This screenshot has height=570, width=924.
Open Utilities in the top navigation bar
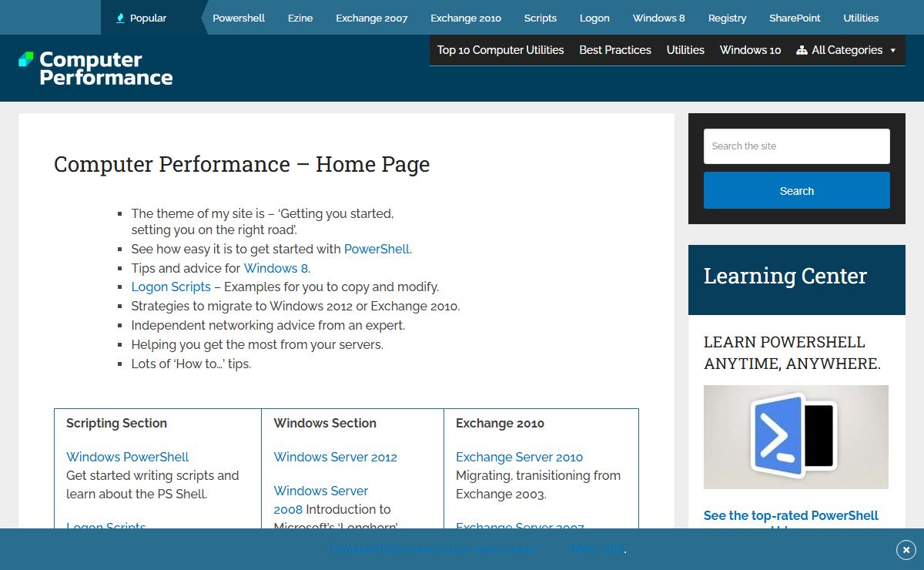click(x=861, y=18)
